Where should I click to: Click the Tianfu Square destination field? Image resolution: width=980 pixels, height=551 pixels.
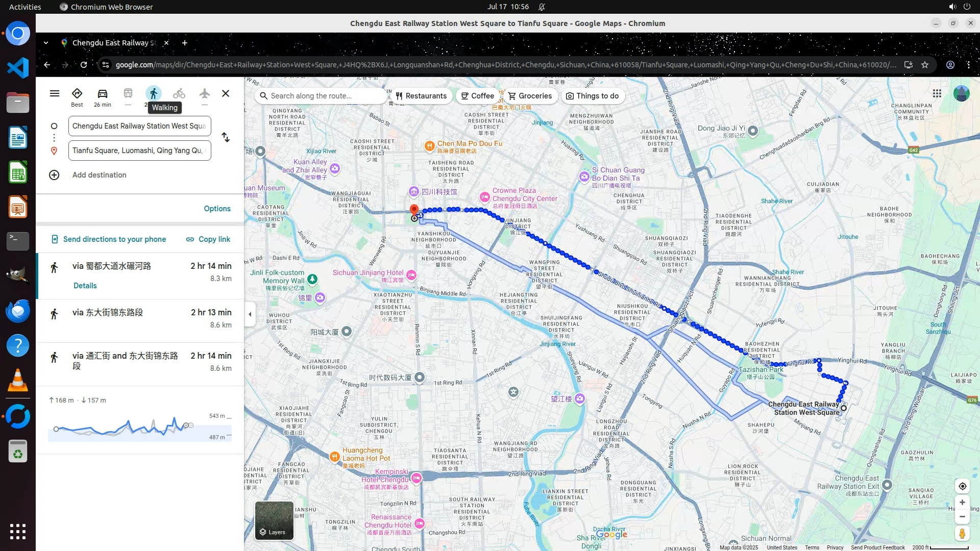(139, 151)
